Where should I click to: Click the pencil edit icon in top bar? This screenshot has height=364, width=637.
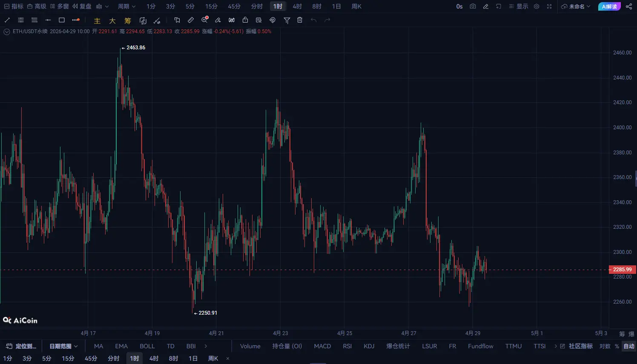click(485, 6)
